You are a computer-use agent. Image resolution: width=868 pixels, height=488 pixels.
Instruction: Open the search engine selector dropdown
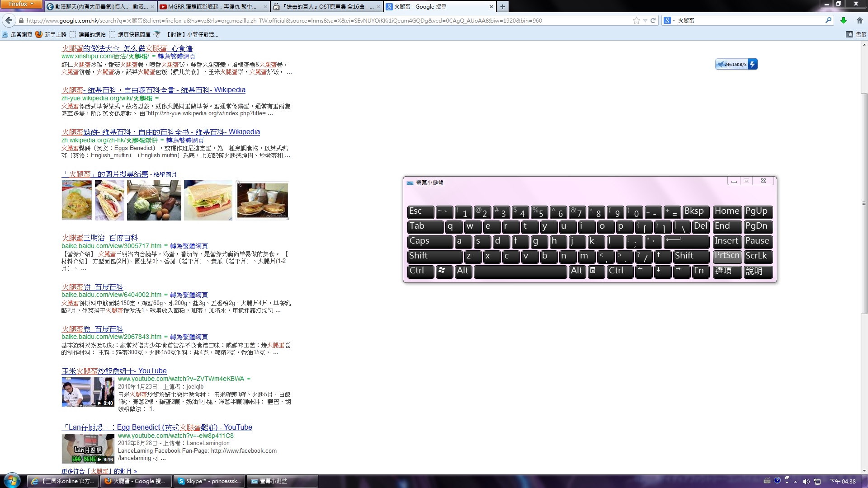pos(669,20)
